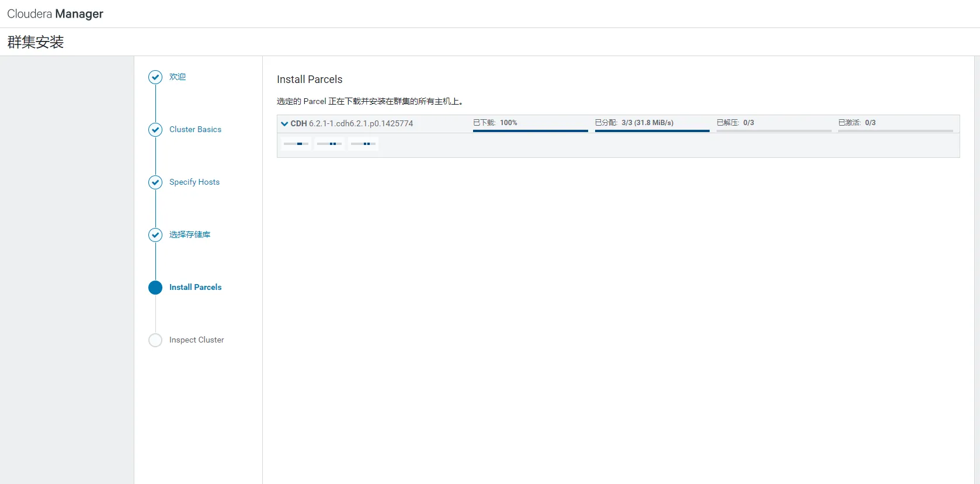Click the 已解压 0/3 progress bar
Screen dimensions: 980x484
pos(774,130)
